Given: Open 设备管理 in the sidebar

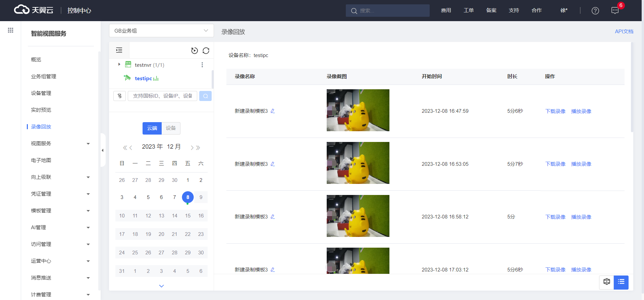Looking at the screenshot, I should point(41,93).
